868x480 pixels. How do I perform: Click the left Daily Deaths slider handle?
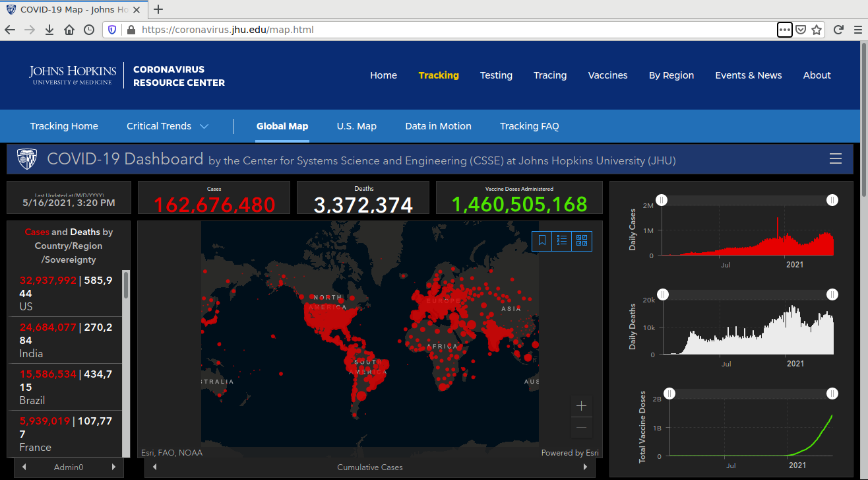tap(663, 294)
